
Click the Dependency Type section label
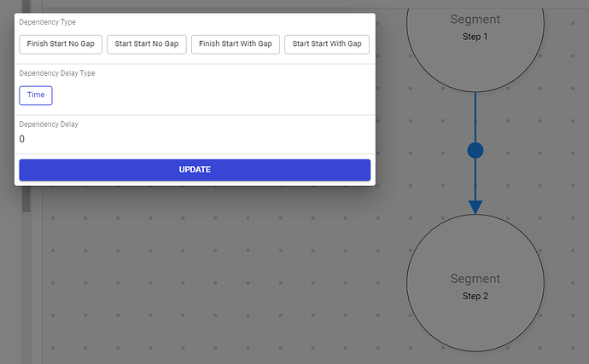48,22
